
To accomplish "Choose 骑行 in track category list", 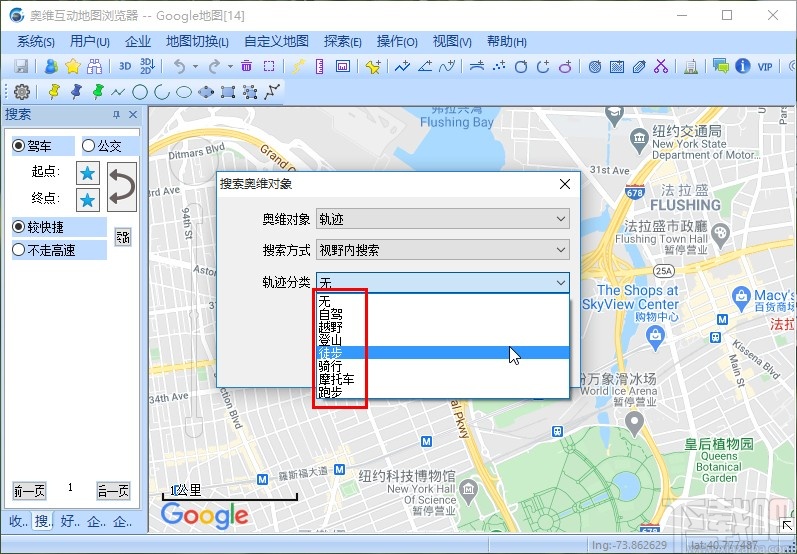I will coord(443,366).
